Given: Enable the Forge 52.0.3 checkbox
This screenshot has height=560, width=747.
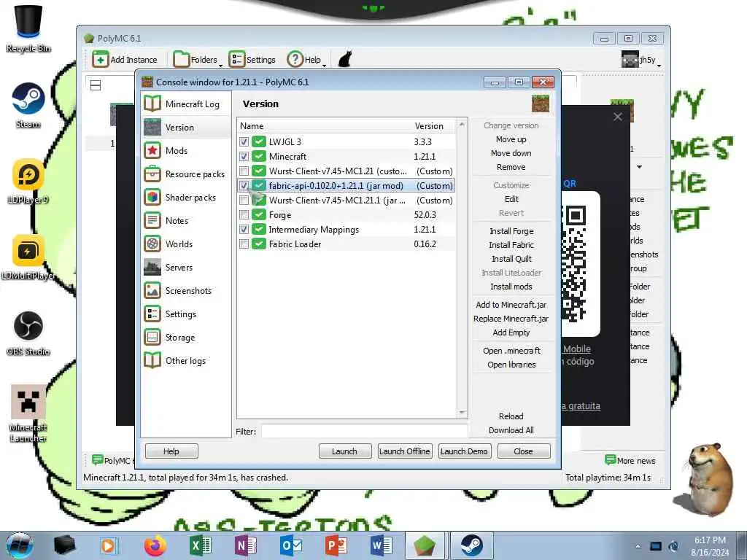Looking at the screenshot, I should (244, 215).
